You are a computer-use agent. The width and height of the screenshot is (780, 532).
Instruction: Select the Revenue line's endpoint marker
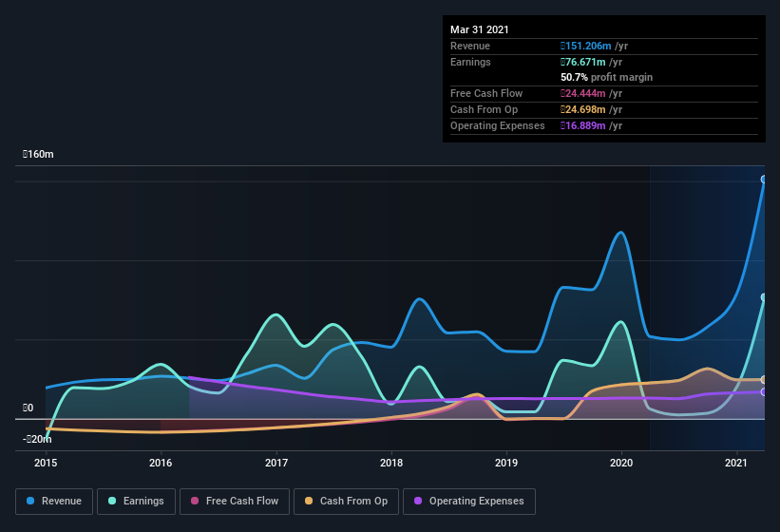point(764,180)
